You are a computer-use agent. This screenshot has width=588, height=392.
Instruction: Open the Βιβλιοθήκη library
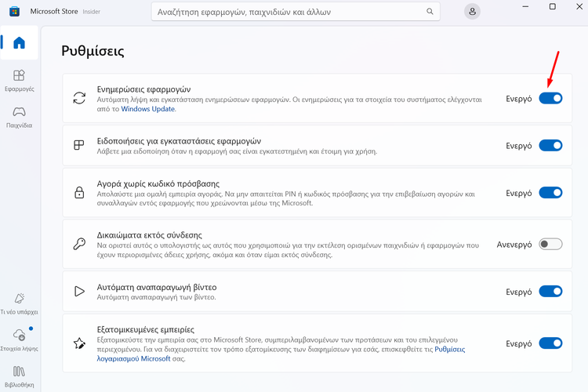point(19,376)
